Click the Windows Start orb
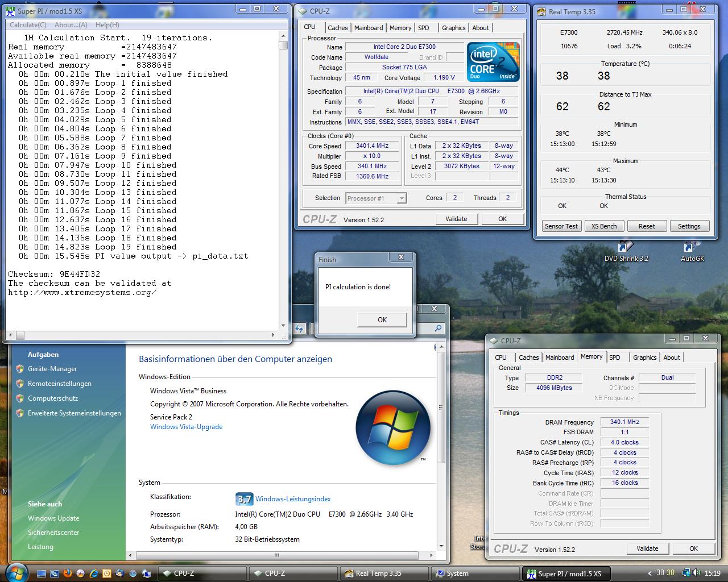Viewport: 728px width, 582px height. click(16, 572)
